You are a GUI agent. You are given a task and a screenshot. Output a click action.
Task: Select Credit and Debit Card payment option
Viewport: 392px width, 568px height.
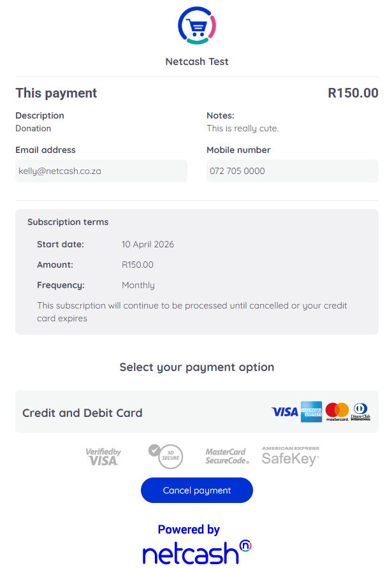pyautogui.click(x=83, y=412)
